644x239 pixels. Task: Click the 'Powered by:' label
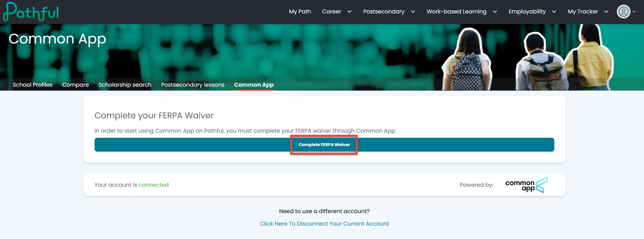(x=476, y=185)
